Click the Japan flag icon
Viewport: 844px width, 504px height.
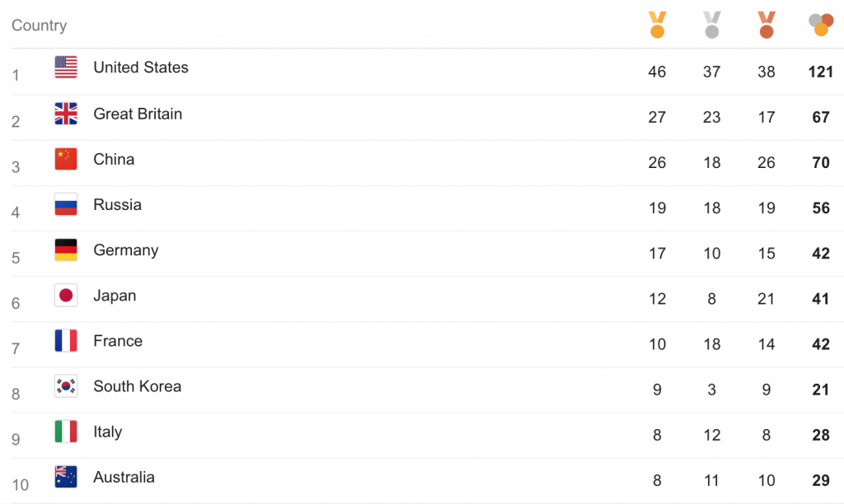66,295
